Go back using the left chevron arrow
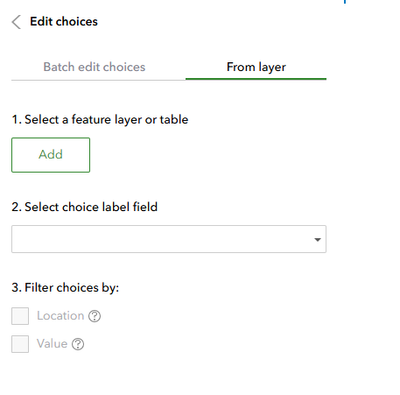This screenshot has width=400, height=395. tap(16, 22)
